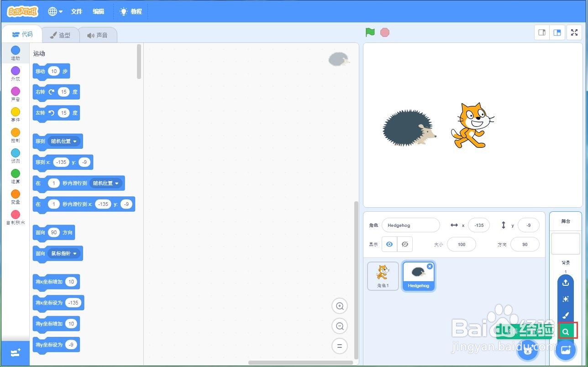Select the 自制积木 block category

click(16, 217)
